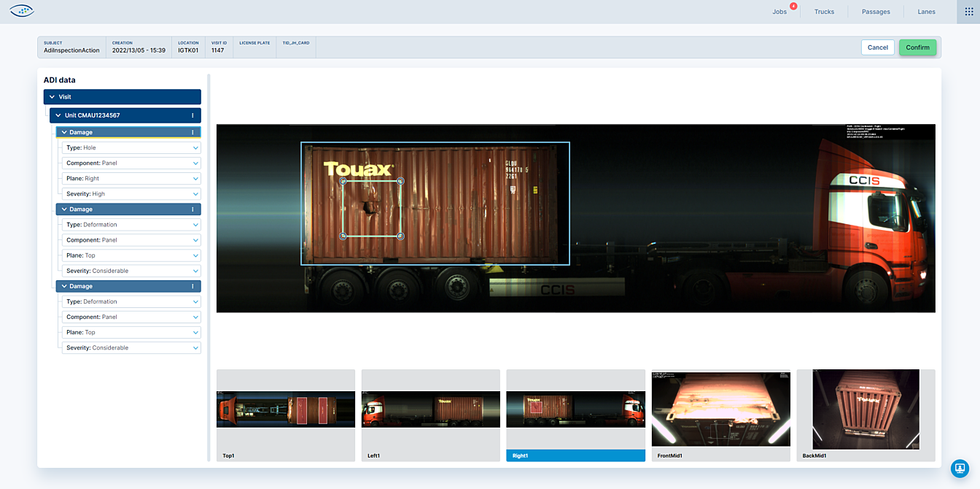
Task: Collapse the Unit CMAU1234567 node
Action: (58, 115)
